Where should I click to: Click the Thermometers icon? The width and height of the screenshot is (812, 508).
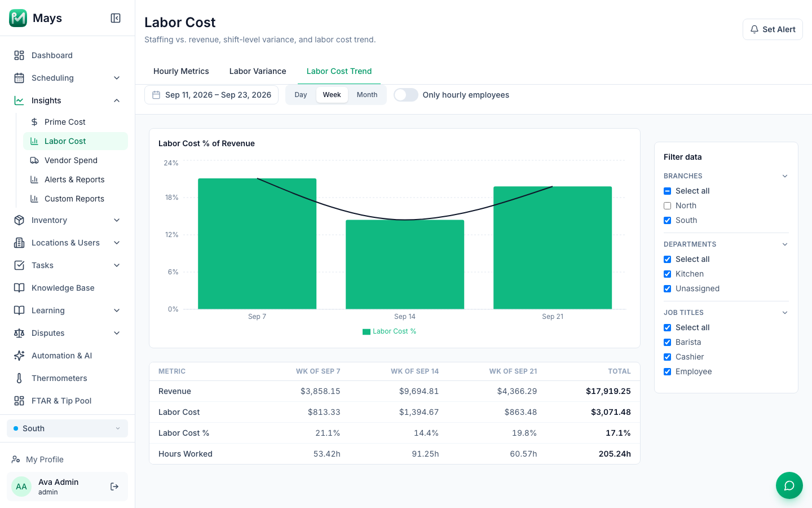(19, 378)
